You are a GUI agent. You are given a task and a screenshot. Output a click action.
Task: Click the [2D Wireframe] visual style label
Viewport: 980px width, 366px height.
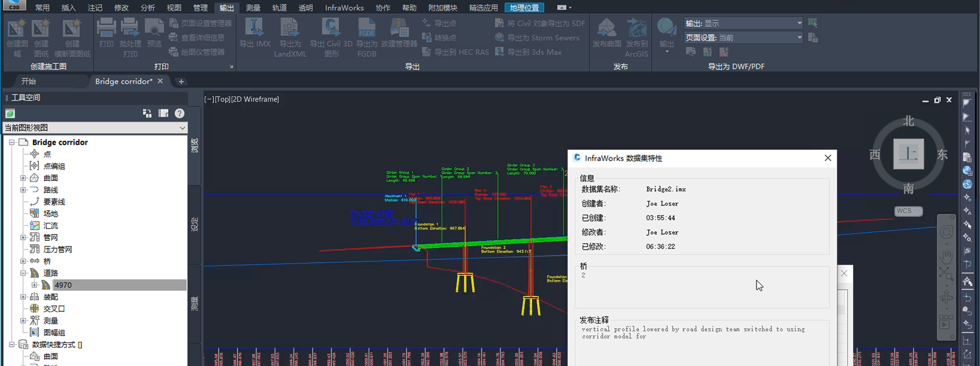[x=255, y=99]
